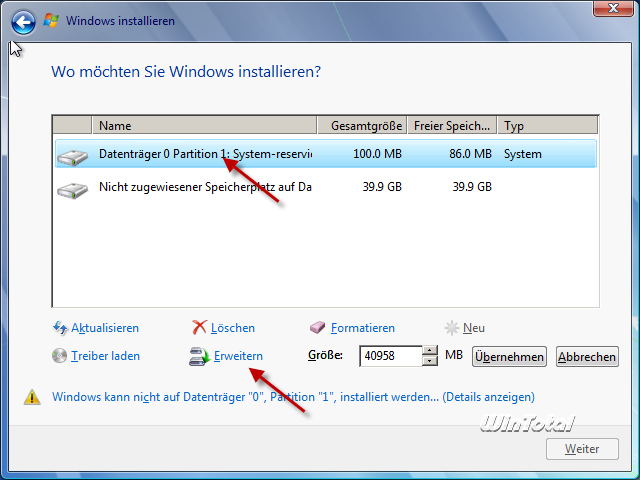
Task: Close the Windows installieren window
Action: click(613, 8)
